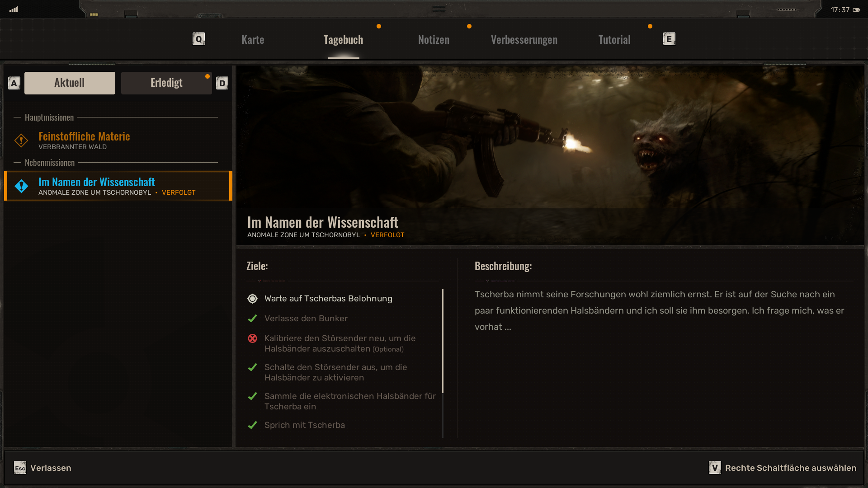Screen dimensions: 868x488
Task: Toggle the circular marker on Warte auf Tscherbas Belohnung
Action: click(253, 298)
